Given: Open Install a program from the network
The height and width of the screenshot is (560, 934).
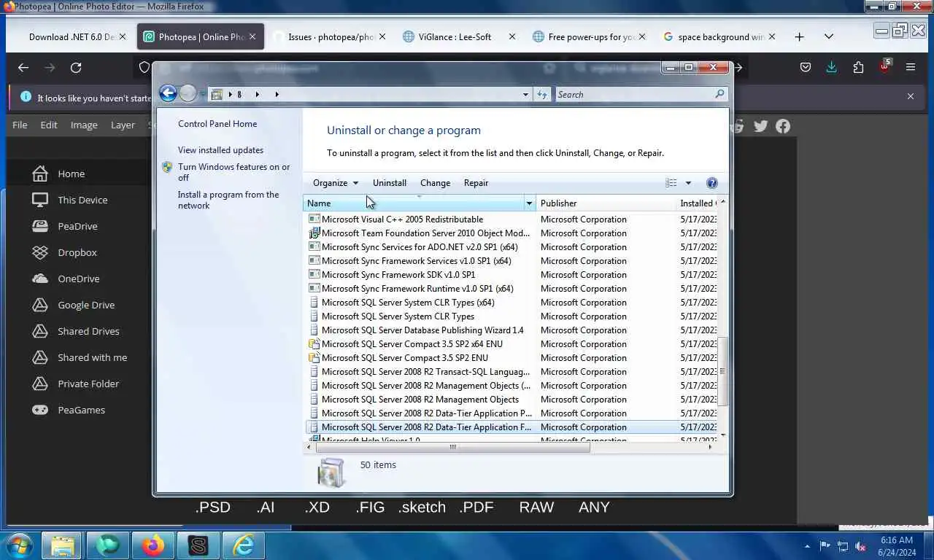Looking at the screenshot, I should (228, 200).
